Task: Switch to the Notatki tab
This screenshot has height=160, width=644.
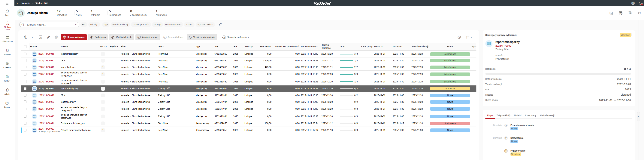Action: pyautogui.click(x=518, y=116)
